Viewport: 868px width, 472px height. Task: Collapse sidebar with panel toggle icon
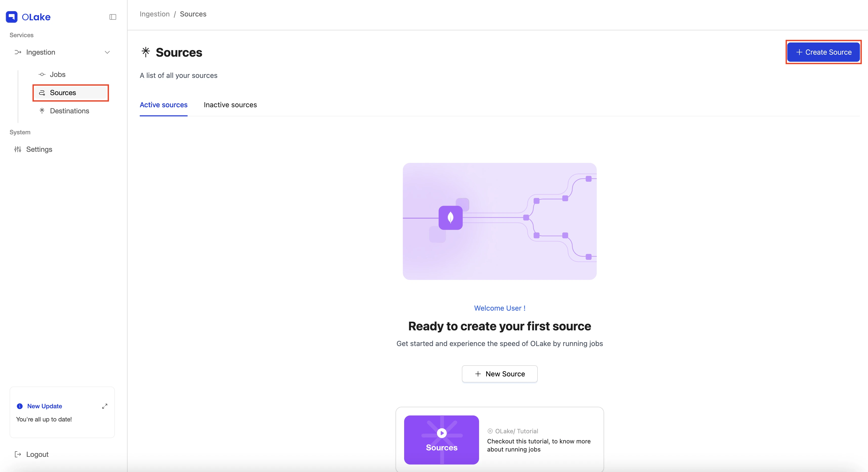(113, 17)
